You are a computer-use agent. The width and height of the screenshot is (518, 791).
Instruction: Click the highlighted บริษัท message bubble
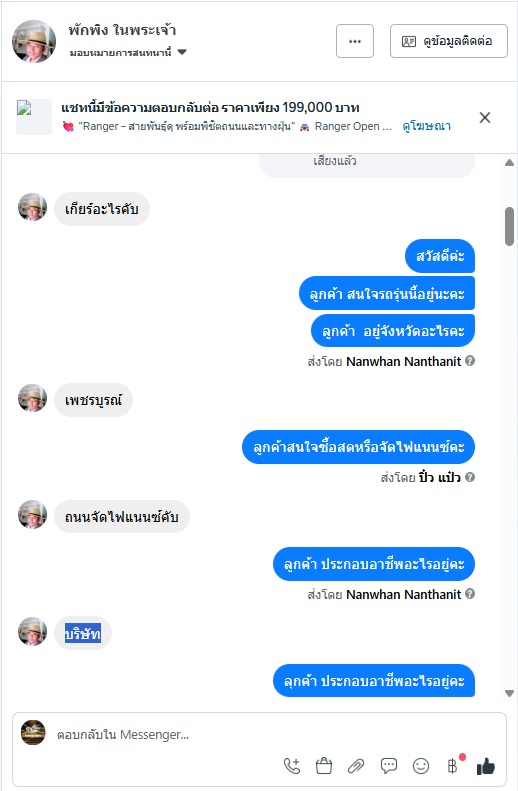click(83, 633)
